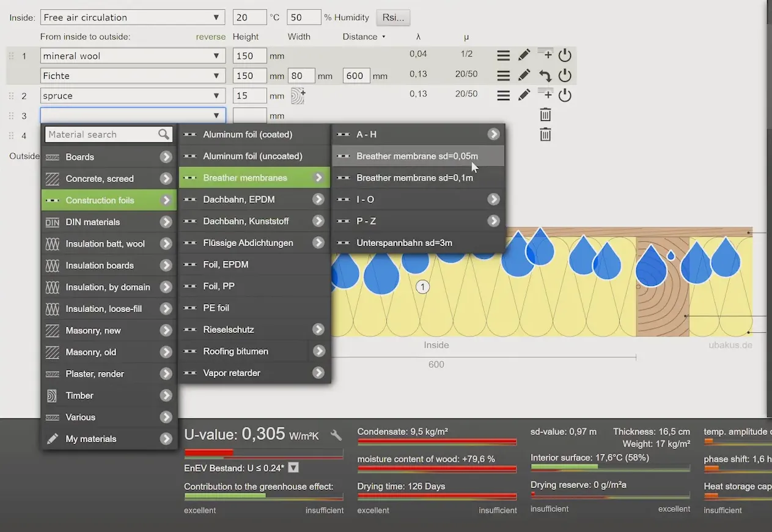Click the Condensate red indicator bar
772x532 pixels.
tap(436, 442)
